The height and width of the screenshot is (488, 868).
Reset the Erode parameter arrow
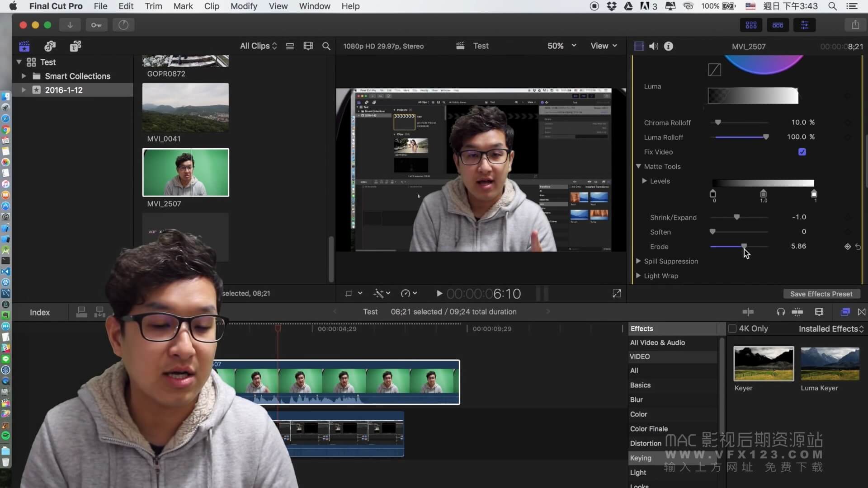(x=858, y=247)
